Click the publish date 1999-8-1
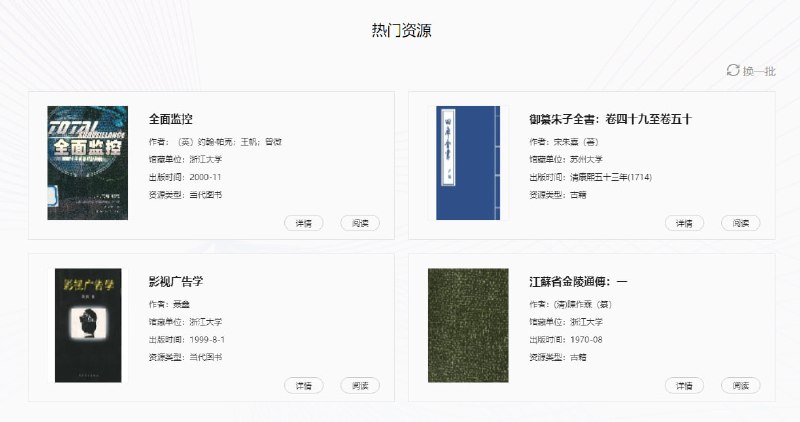The width and height of the screenshot is (800, 422). click(207, 339)
